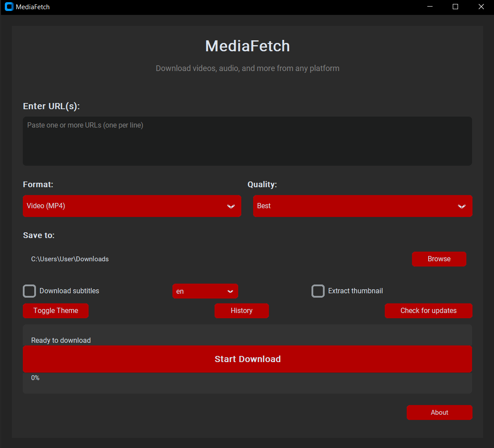Click the Downloads save path text
494x448 pixels.
(69, 259)
